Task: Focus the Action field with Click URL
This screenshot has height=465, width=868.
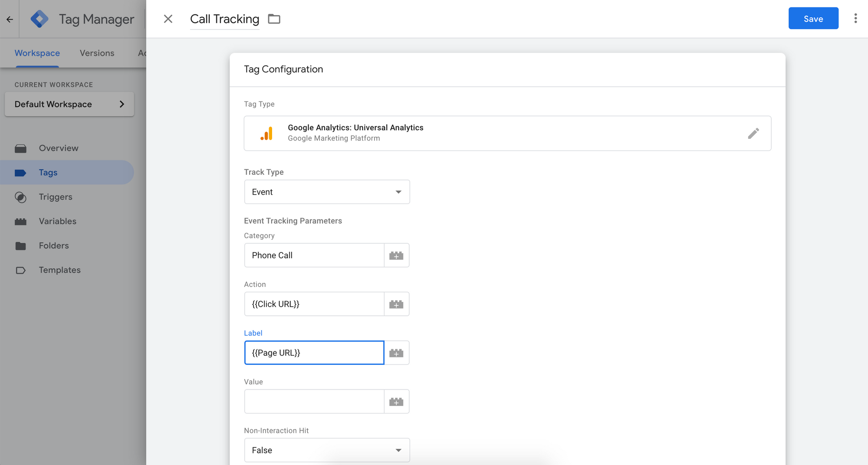Action: click(314, 304)
